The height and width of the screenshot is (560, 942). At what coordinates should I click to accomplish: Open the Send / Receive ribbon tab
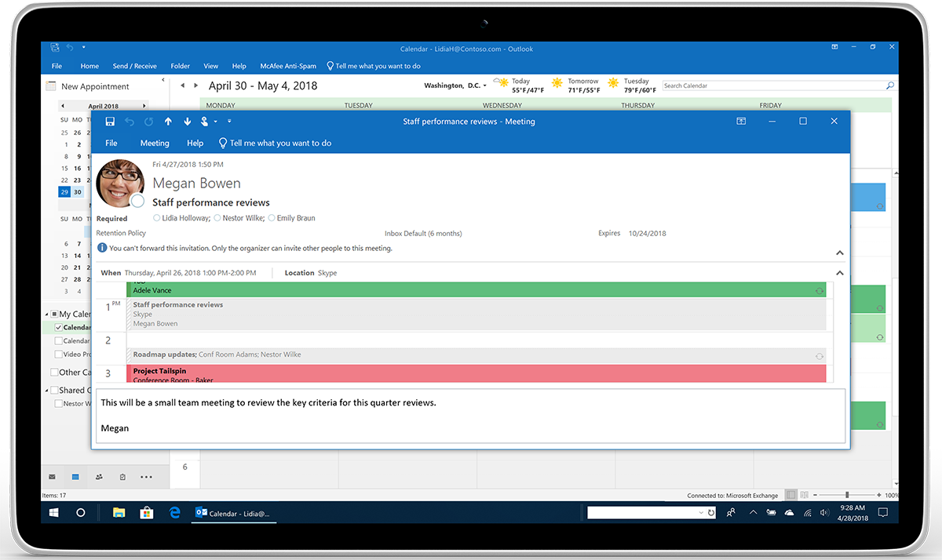pos(134,66)
